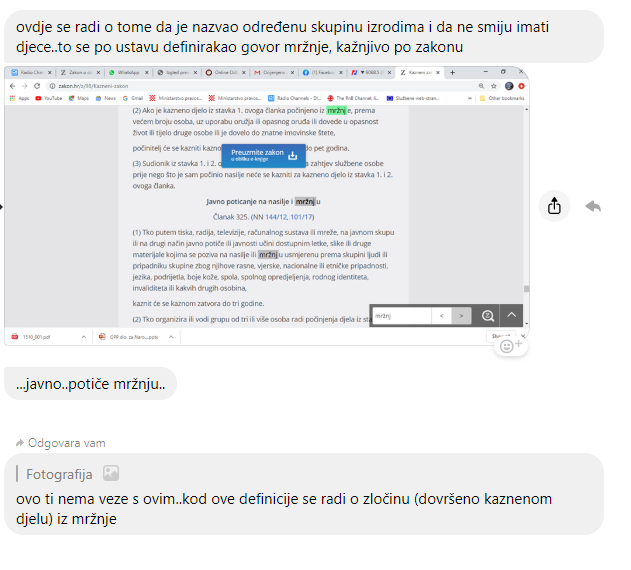Add an emoji reaction to the photo message

[511, 345]
